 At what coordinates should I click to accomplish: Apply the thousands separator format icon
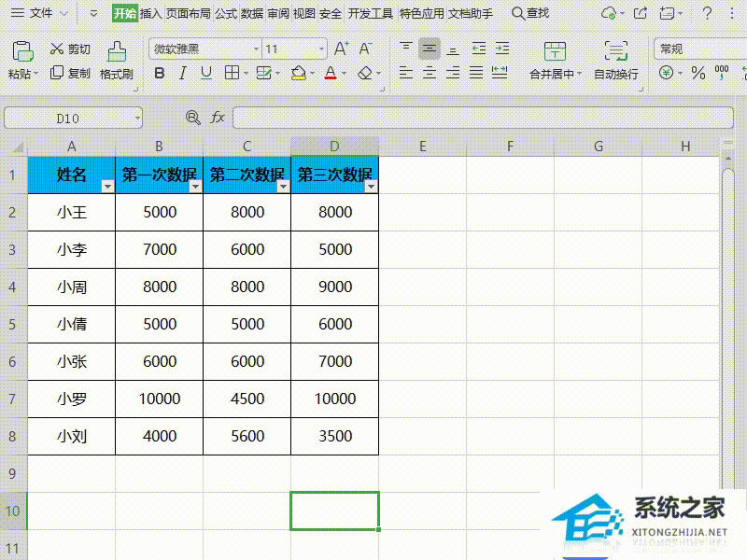pyautogui.click(x=719, y=73)
